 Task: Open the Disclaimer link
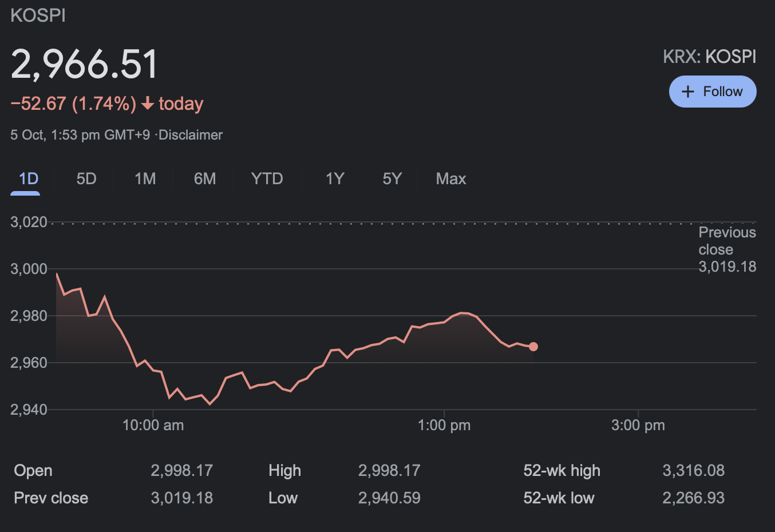click(191, 135)
